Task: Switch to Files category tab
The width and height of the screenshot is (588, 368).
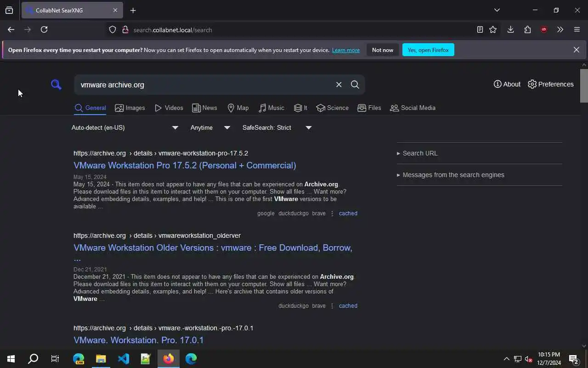Action: click(369, 108)
